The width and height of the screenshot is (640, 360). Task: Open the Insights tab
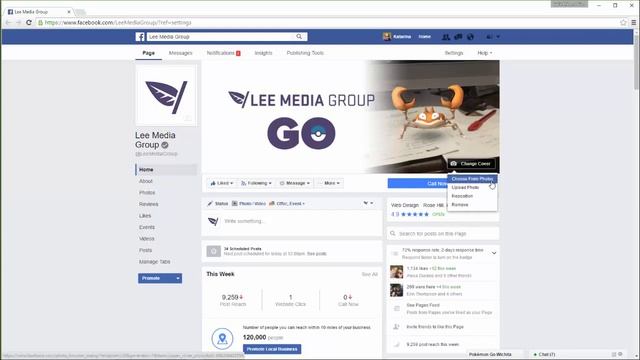(263, 53)
